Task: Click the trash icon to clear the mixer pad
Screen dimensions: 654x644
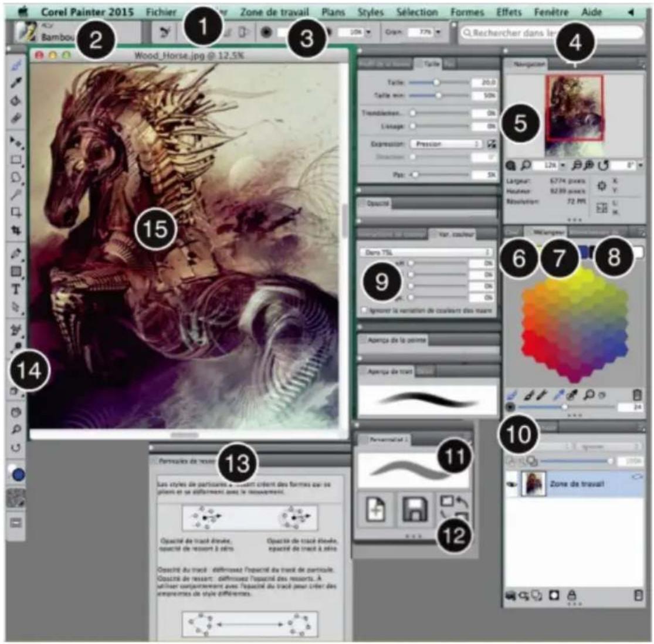Action: point(637,395)
